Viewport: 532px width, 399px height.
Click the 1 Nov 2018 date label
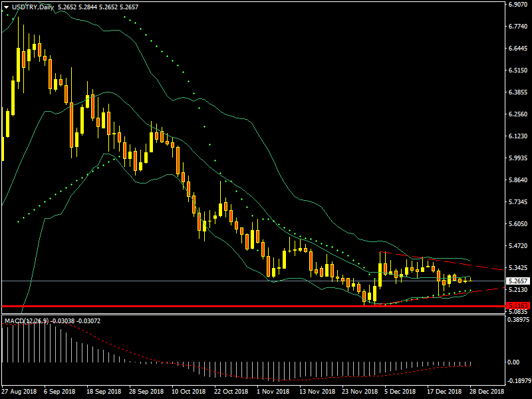click(274, 392)
